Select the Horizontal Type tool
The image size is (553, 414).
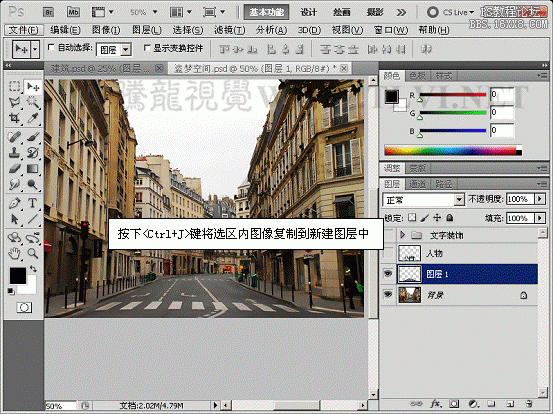point(32,203)
